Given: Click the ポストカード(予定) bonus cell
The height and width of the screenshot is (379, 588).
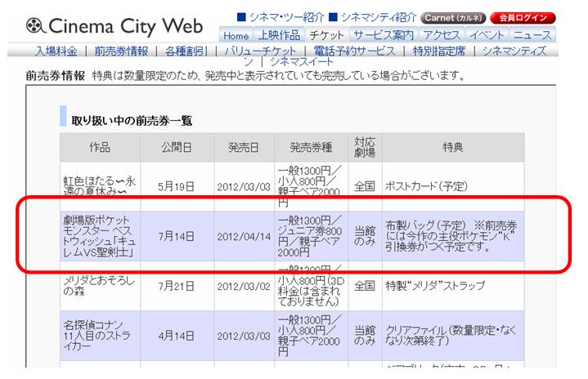Looking at the screenshot, I should (x=453, y=186).
